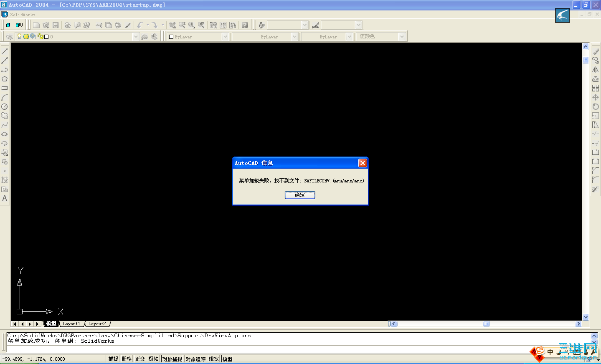Screen dimensions: 601x364
Task: Expand the layer list dropdown
Action: click(x=135, y=37)
